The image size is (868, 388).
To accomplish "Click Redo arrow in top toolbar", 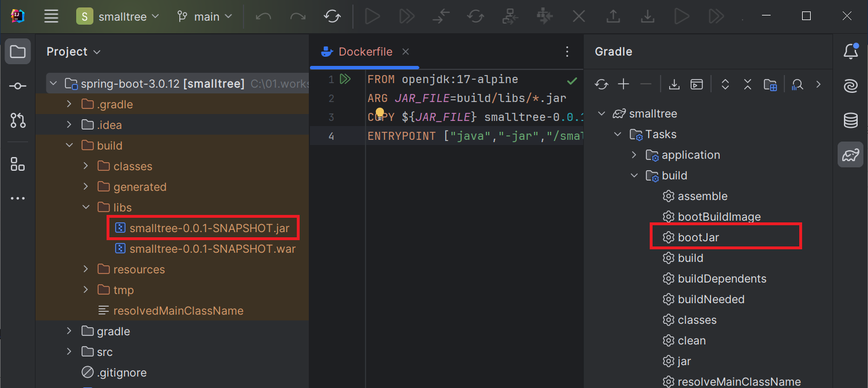I will point(298,17).
